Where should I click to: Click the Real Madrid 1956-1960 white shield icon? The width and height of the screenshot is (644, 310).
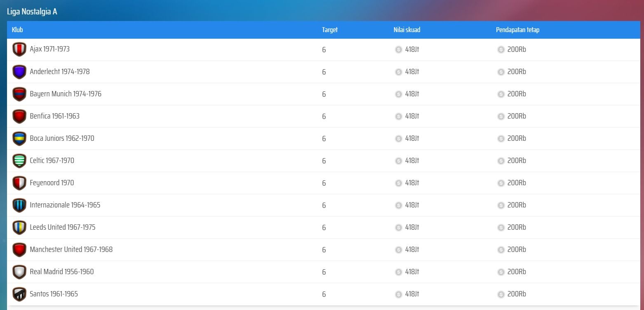coord(19,272)
